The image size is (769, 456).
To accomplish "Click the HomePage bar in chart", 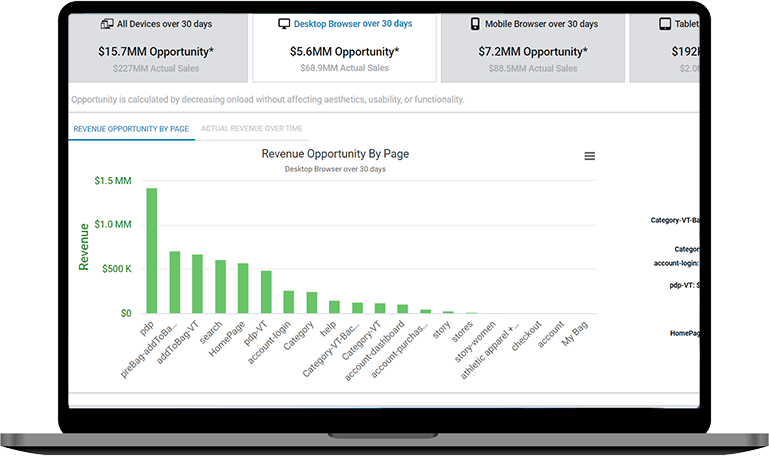I will 243,288.
